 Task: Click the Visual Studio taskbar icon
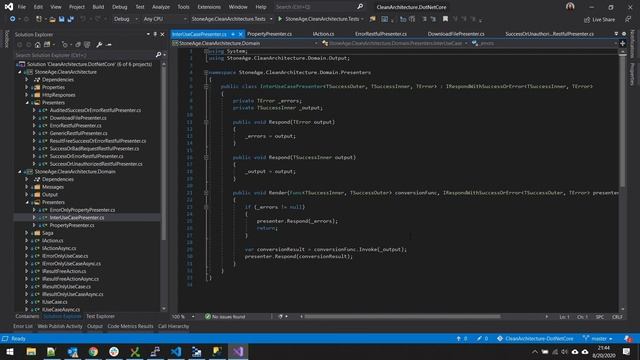[238, 351]
